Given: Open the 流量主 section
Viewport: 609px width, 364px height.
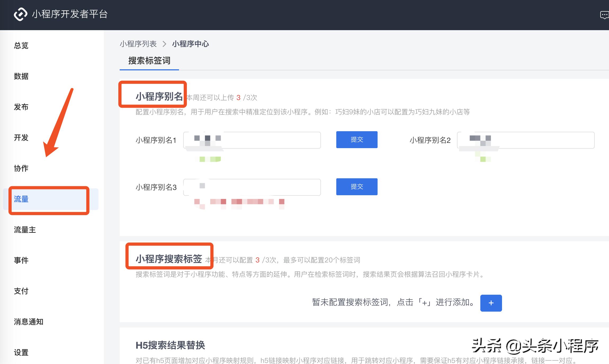Looking at the screenshot, I should tap(25, 230).
